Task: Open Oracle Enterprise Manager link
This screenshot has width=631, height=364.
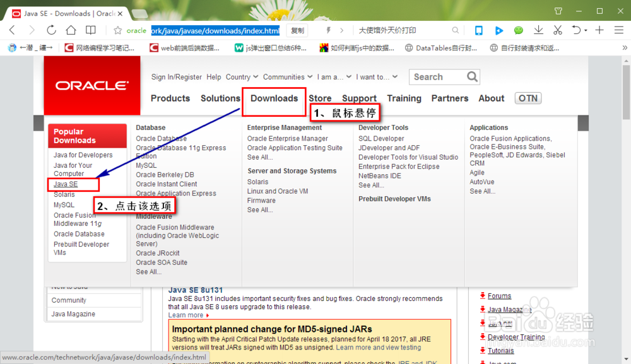Action: coord(287,138)
